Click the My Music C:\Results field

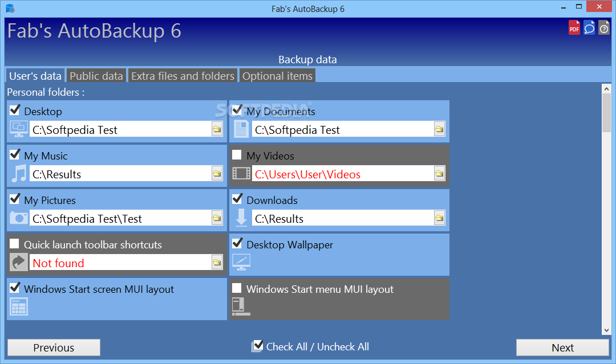[120, 173]
